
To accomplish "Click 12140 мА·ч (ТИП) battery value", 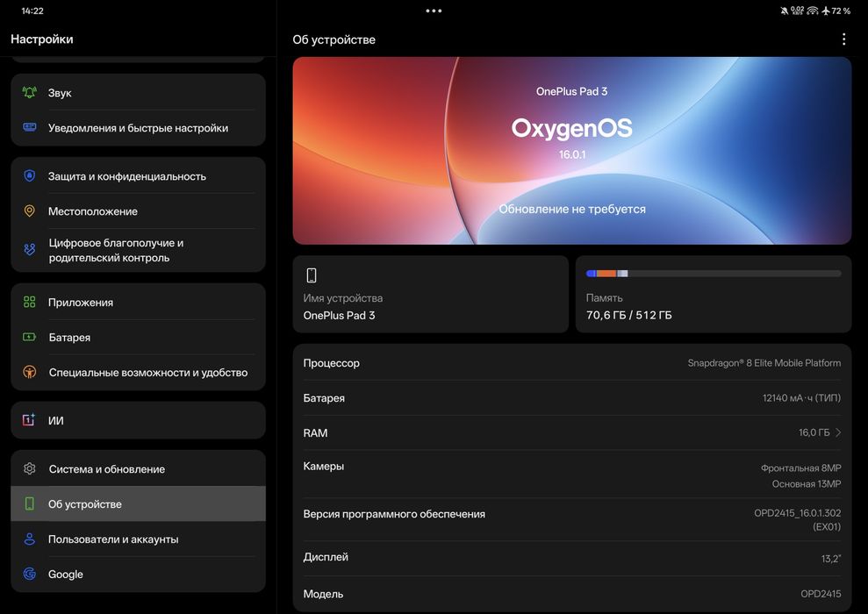I will [x=801, y=397].
